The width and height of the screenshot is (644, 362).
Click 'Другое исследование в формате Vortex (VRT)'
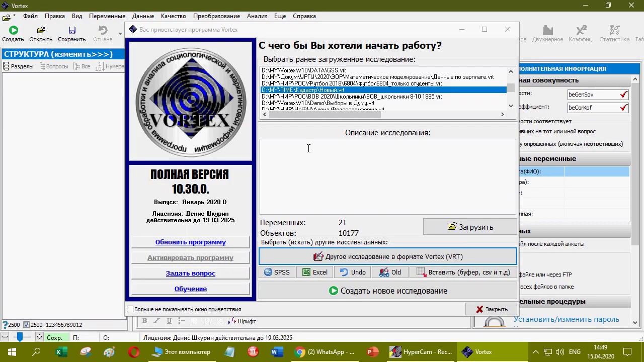(x=388, y=256)
